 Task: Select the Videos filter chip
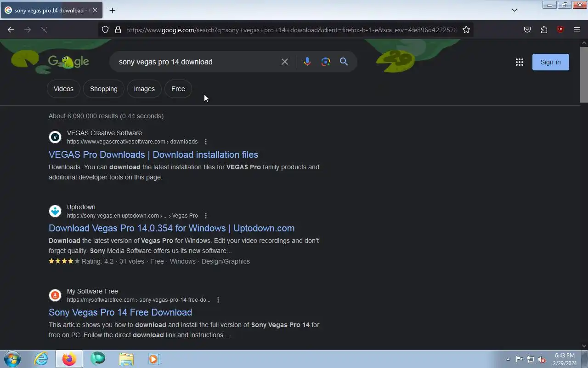[63, 89]
